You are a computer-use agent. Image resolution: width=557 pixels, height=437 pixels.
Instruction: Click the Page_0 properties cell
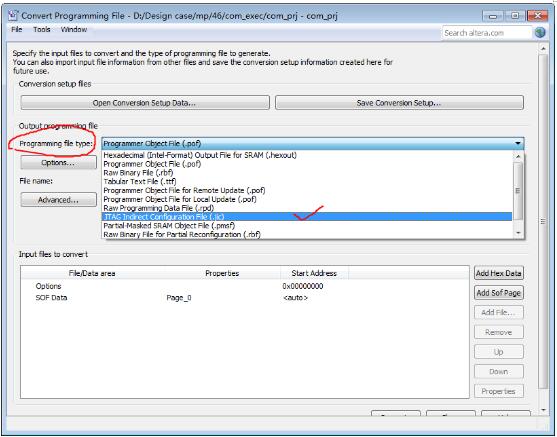pos(179,298)
